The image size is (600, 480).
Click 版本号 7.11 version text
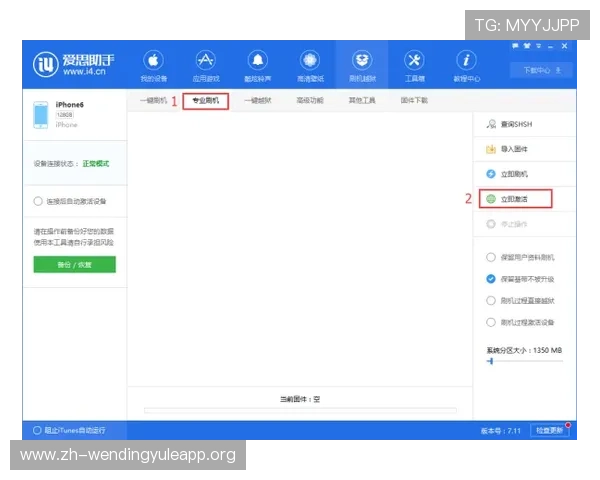click(501, 431)
